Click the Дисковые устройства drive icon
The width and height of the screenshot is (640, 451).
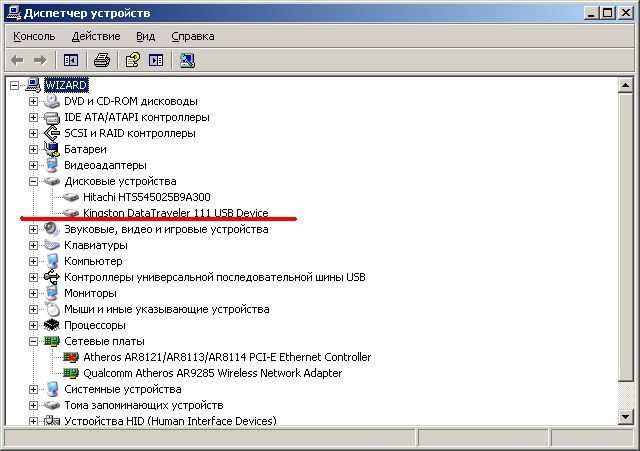pyautogui.click(x=52, y=181)
